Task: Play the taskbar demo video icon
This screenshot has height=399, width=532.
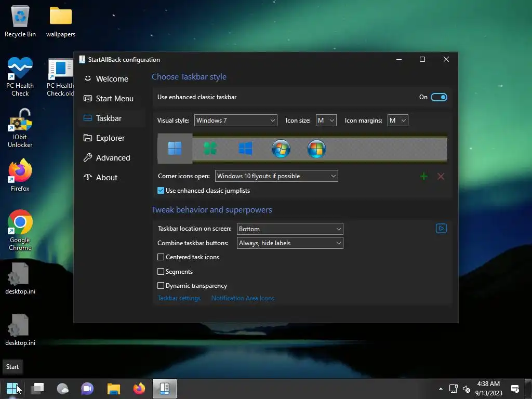Action: pos(441,229)
